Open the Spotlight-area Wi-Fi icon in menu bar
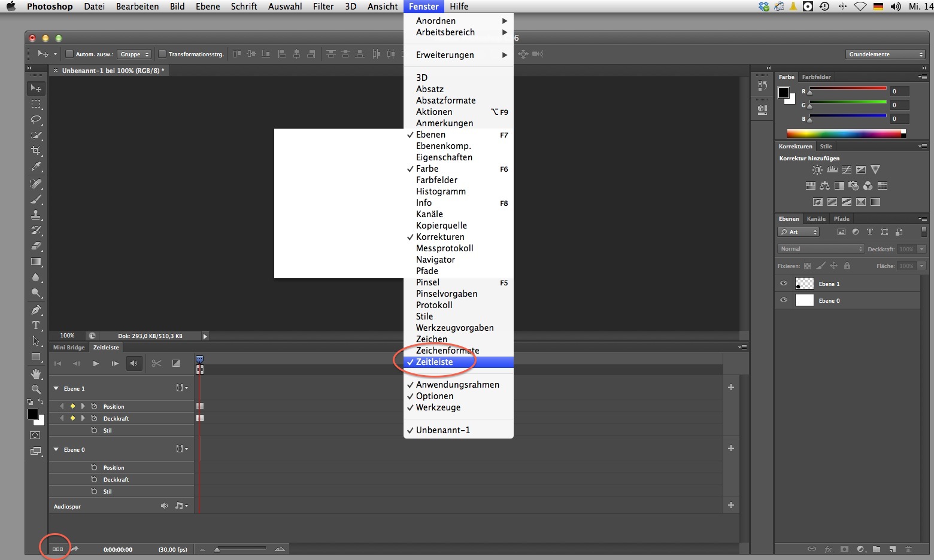Viewport: 934px width, 560px height. (860, 7)
